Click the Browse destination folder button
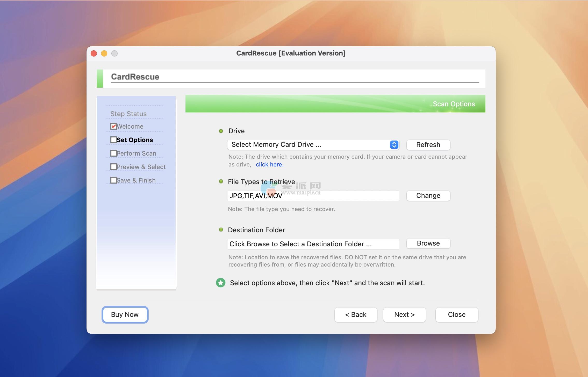The height and width of the screenshot is (377, 588). click(x=428, y=243)
